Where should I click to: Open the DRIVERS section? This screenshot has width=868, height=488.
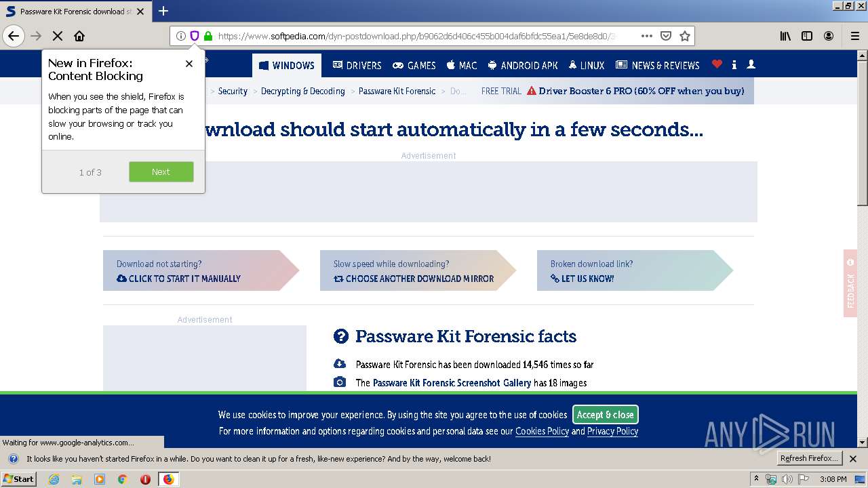point(357,65)
